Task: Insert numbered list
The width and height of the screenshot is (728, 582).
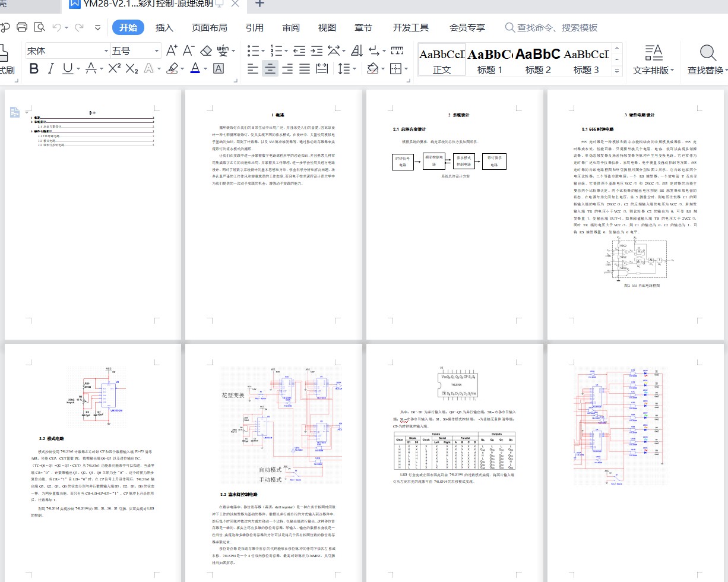Action: tap(276, 50)
